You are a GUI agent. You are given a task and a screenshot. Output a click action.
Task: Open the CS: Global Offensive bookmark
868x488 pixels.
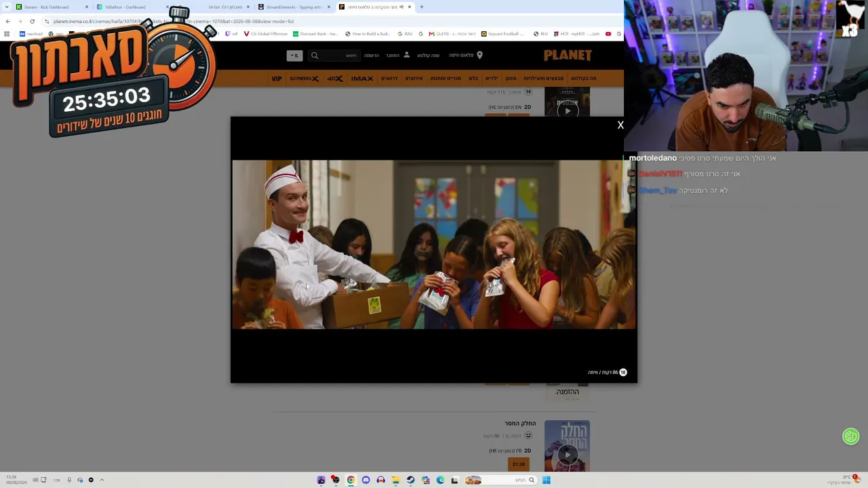point(265,34)
